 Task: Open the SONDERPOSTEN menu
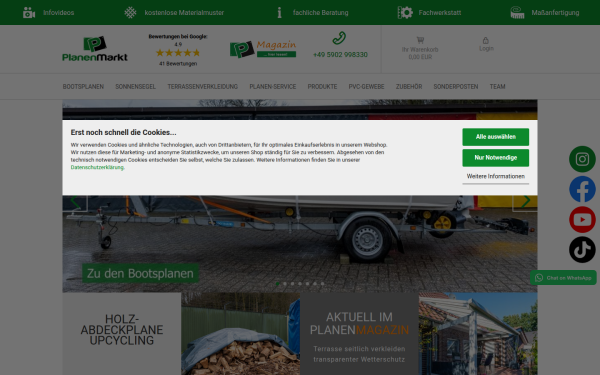click(456, 86)
